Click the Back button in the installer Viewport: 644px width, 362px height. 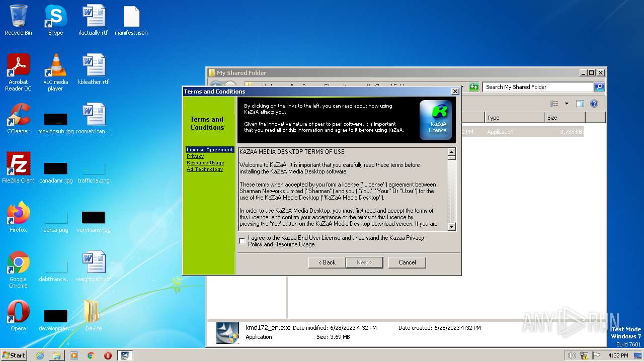click(327, 262)
